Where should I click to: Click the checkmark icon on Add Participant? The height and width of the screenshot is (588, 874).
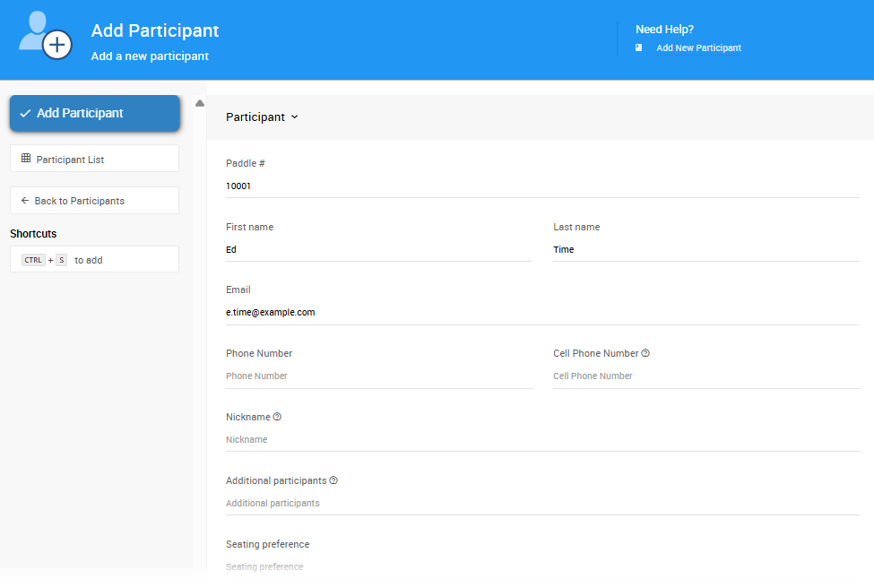(25, 114)
